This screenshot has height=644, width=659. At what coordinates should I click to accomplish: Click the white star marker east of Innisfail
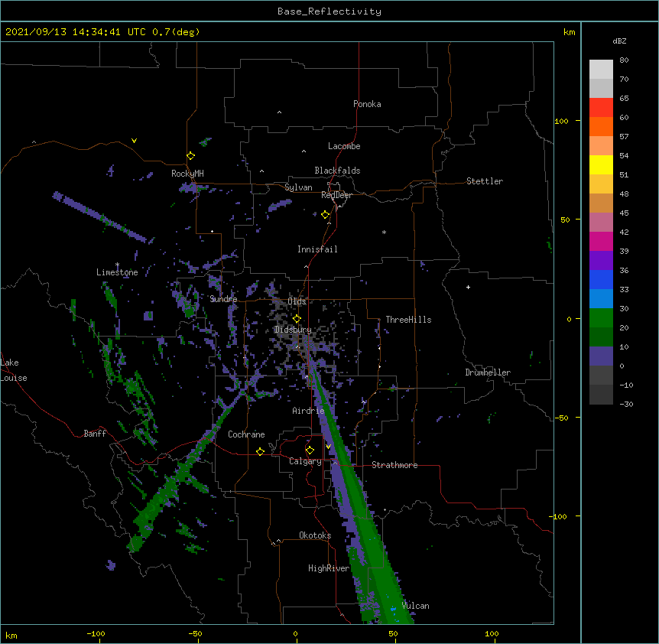click(x=384, y=232)
